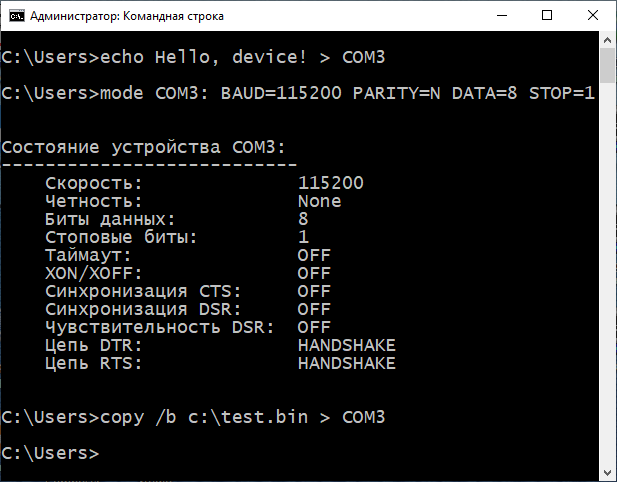Close the Command Prompt window
617x482 pixels.
pyautogui.click(x=591, y=16)
